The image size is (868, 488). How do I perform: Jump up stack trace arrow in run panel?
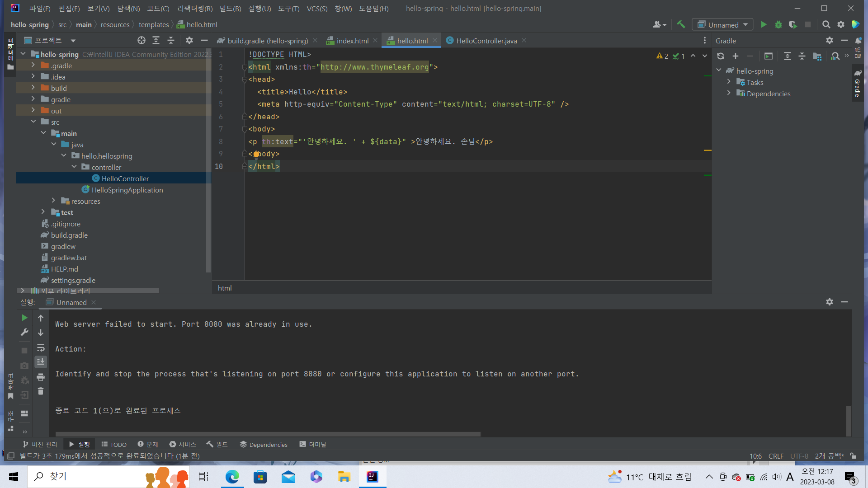click(x=41, y=318)
